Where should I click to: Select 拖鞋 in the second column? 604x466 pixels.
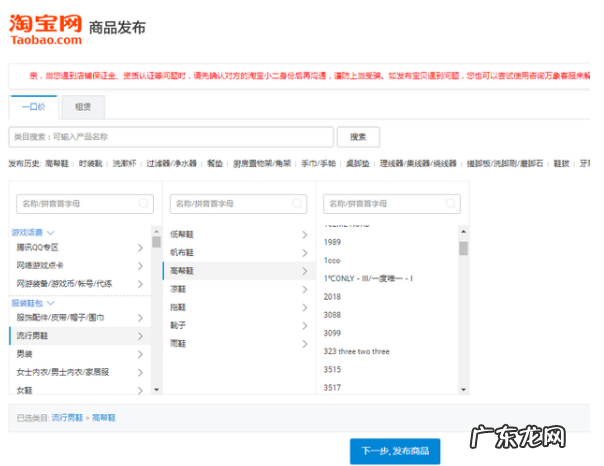pyautogui.click(x=238, y=307)
